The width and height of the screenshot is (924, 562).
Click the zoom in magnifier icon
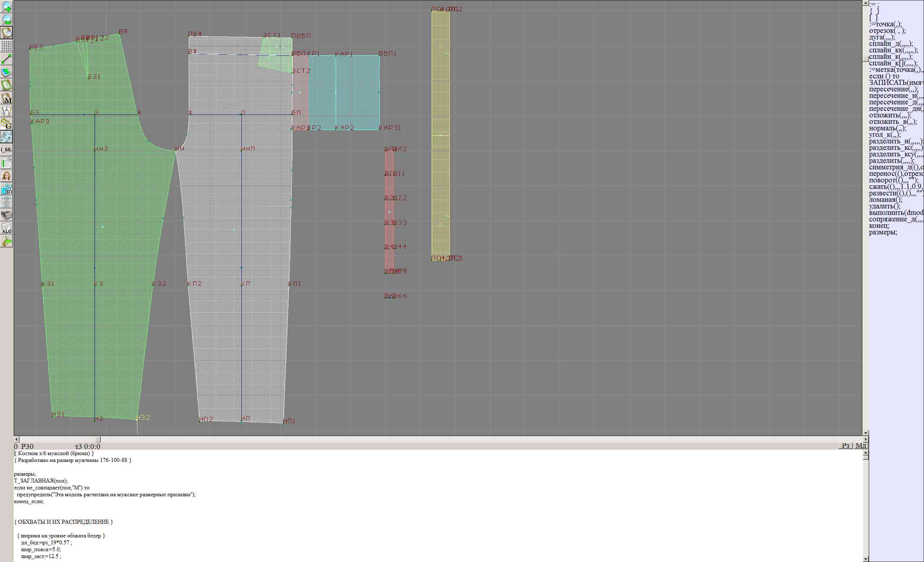click(7, 7)
